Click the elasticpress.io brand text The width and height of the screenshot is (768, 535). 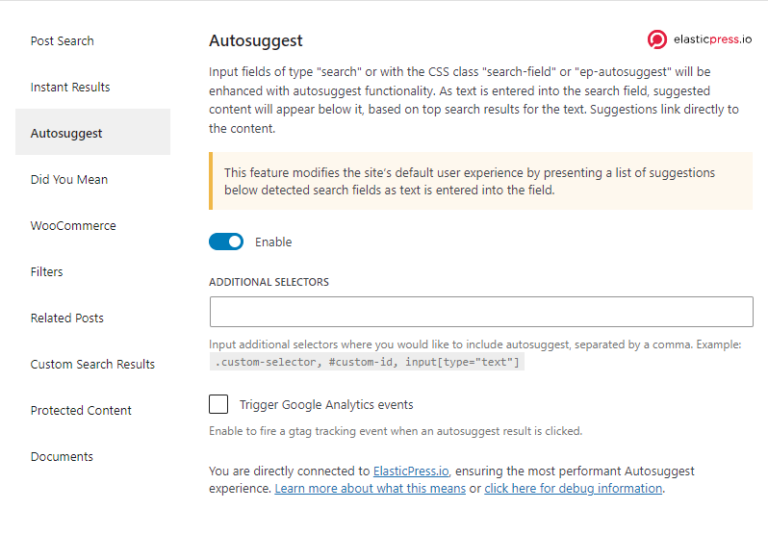click(713, 39)
